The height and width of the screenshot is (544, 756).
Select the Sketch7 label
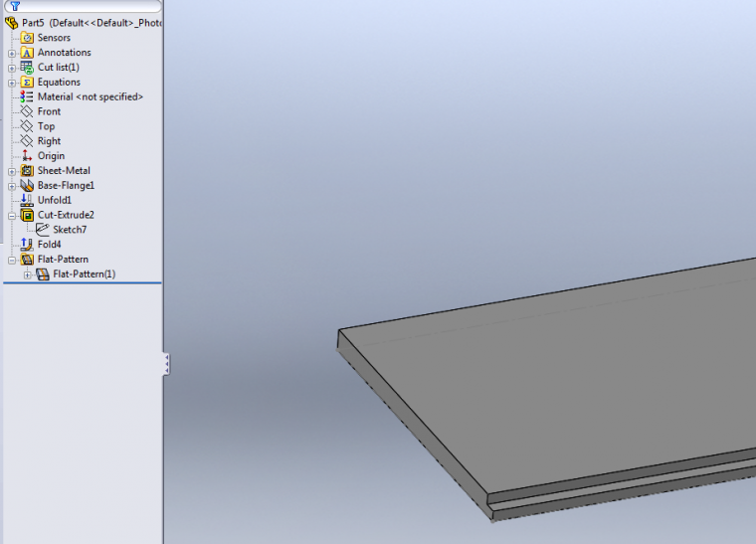[70, 230]
